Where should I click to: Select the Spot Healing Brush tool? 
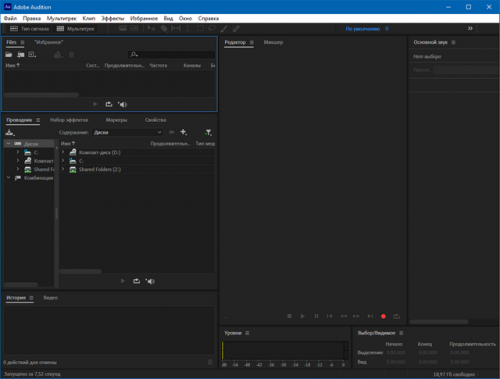click(236, 29)
